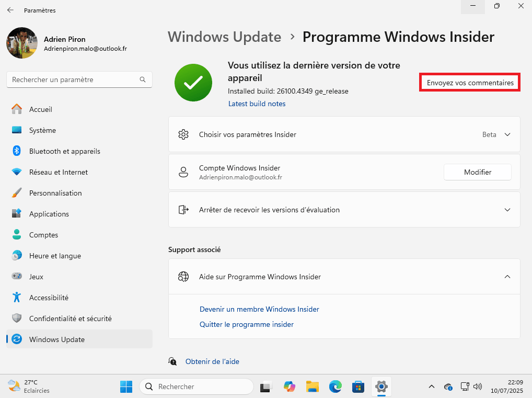Open the volume speaker tray icon
532x398 pixels.
click(477, 386)
